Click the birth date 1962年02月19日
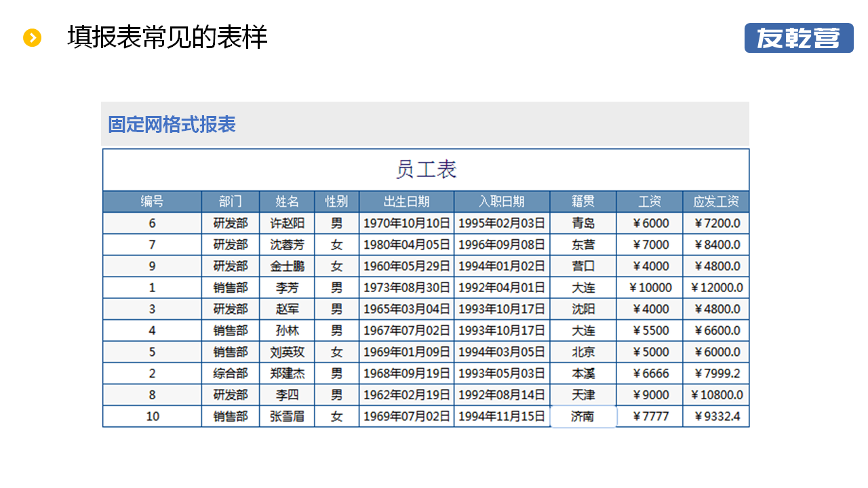 point(407,395)
